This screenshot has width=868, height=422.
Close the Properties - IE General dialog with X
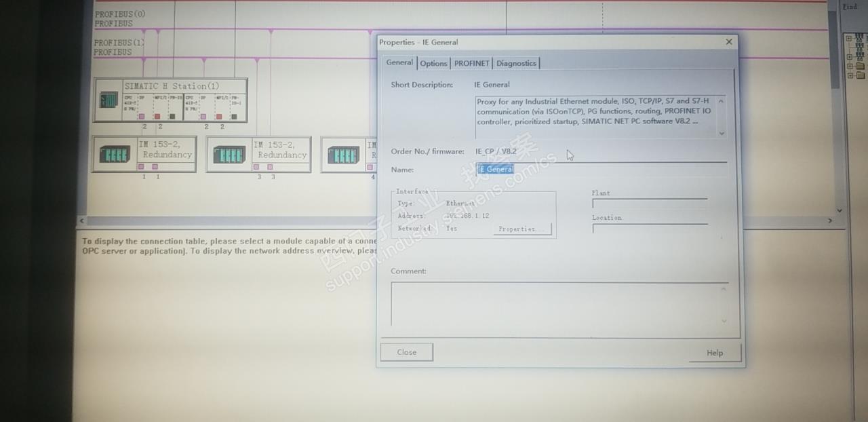click(729, 42)
